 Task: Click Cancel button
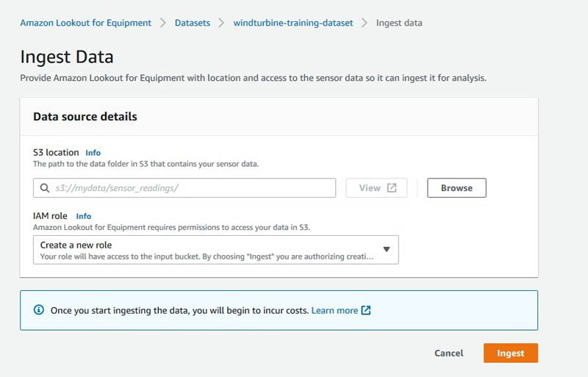tap(448, 353)
